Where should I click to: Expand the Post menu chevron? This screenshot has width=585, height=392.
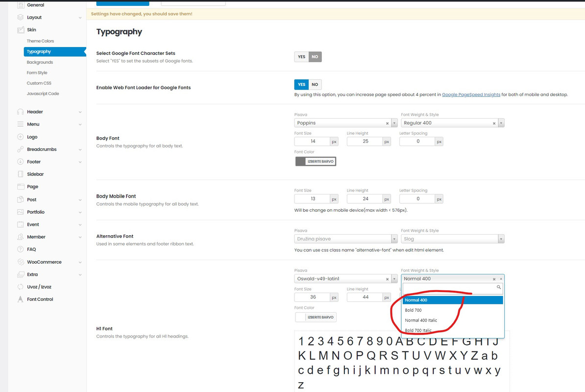(x=80, y=200)
